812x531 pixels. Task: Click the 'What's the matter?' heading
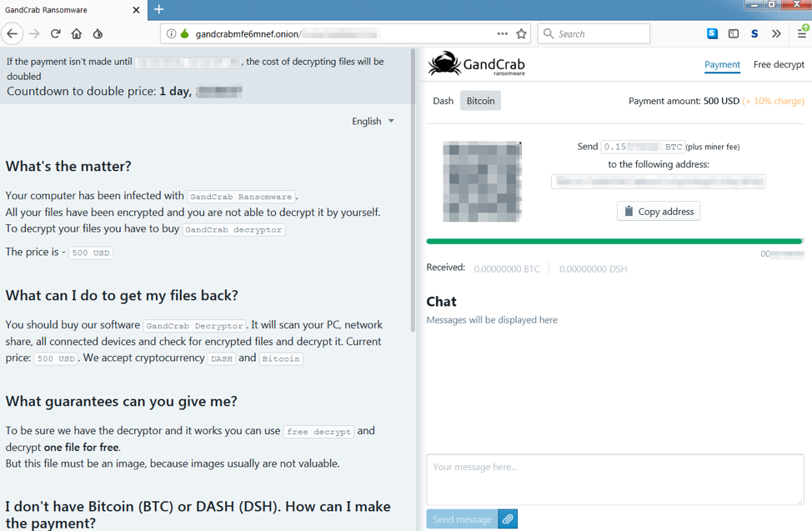68,166
